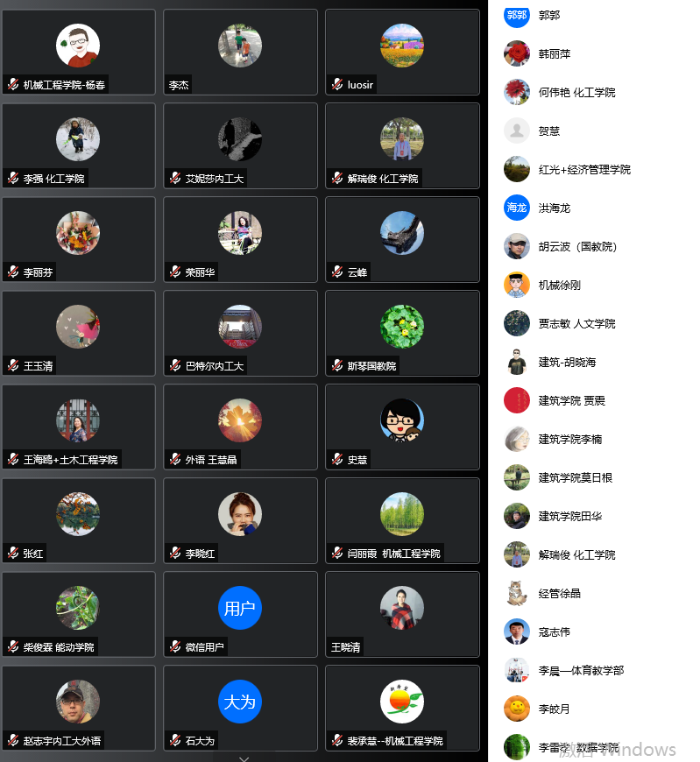The image size is (700, 762).
Task: Click muted mic icon next to 云峰
Action: click(x=337, y=272)
